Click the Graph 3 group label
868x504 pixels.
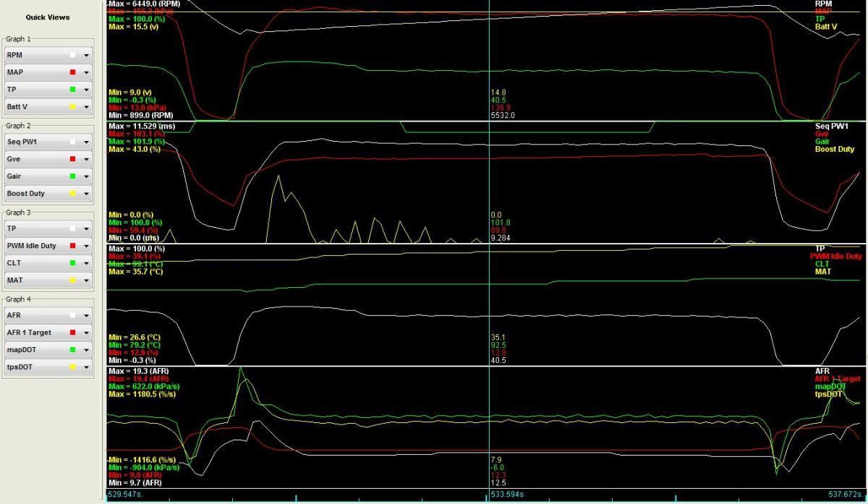18,213
